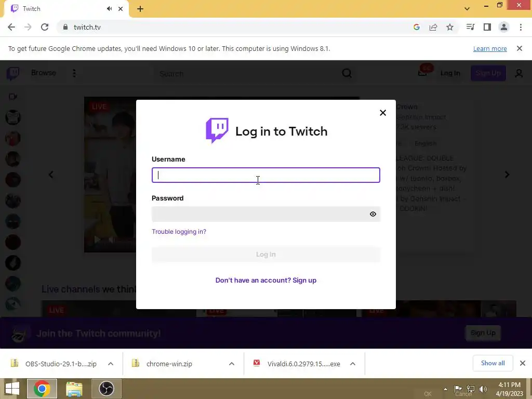
Task: Open the media control toolbar icon
Action: pyautogui.click(x=470, y=27)
